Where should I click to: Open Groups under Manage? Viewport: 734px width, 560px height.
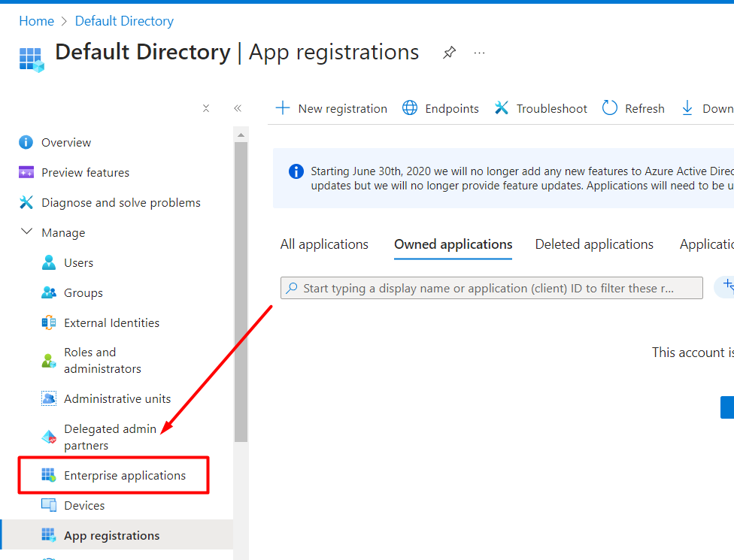83,293
